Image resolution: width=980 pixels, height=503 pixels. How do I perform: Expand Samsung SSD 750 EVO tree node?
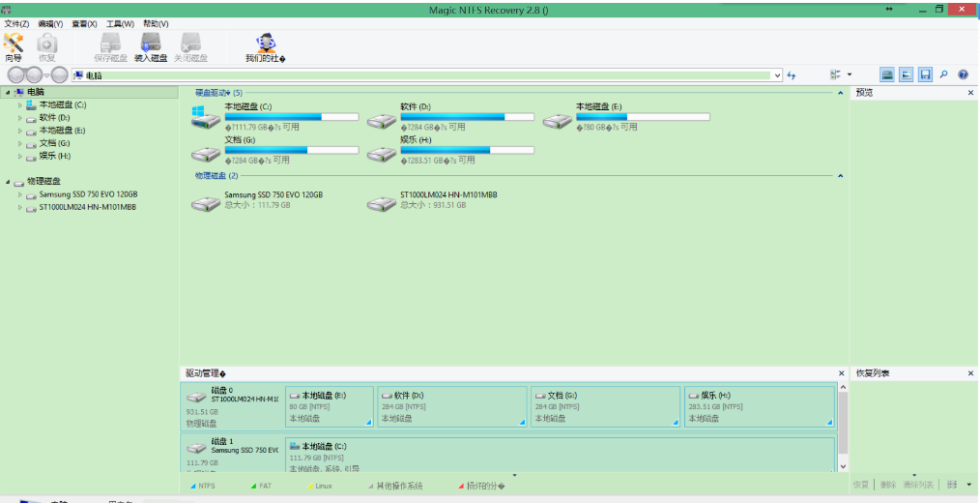point(20,194)
